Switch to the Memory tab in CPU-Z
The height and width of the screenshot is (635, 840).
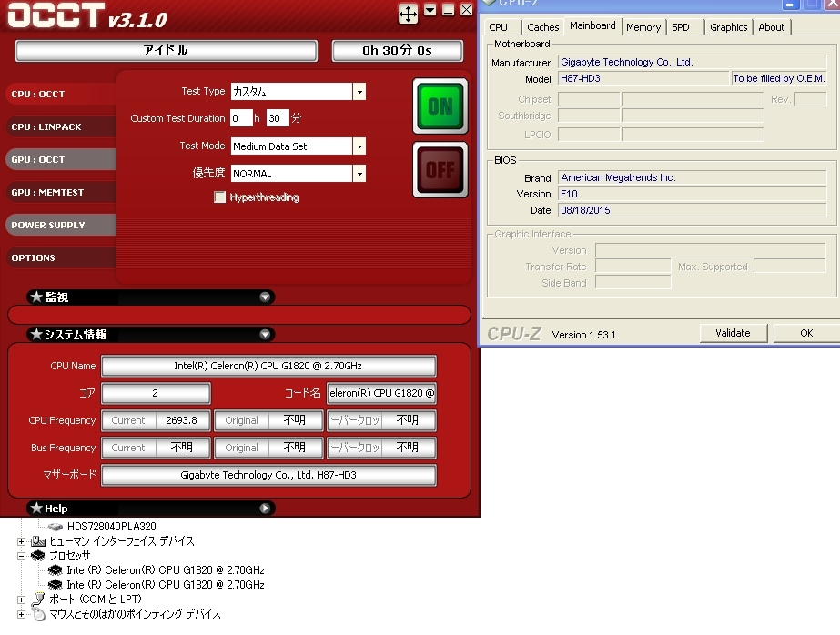643,27
